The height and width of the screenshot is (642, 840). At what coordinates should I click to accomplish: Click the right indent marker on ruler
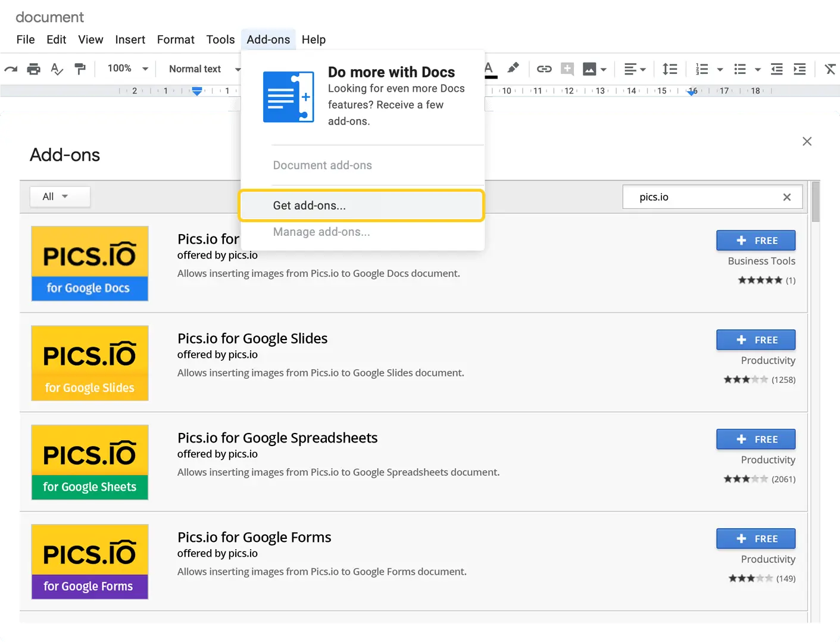pyautogui.click(x=691, y=92)
